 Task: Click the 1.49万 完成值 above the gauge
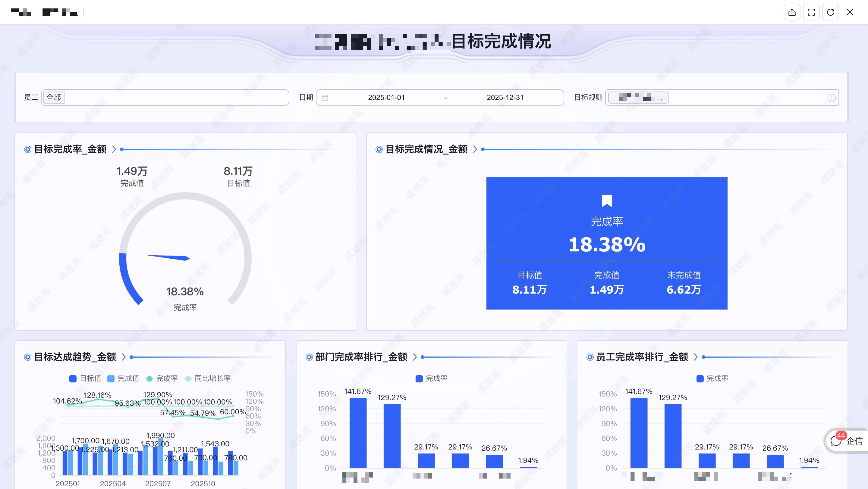pyautogui.click(x=132, y=171)
